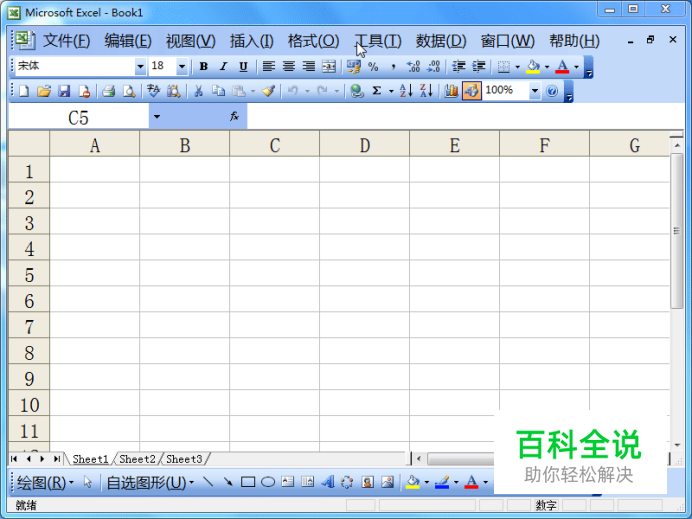
Task: Select the Oval drawing tool
Action: [x=268, y=482]
